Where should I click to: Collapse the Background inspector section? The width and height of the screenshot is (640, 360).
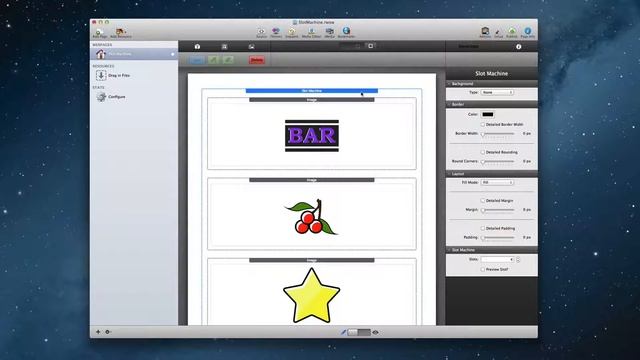pos(449,84)
